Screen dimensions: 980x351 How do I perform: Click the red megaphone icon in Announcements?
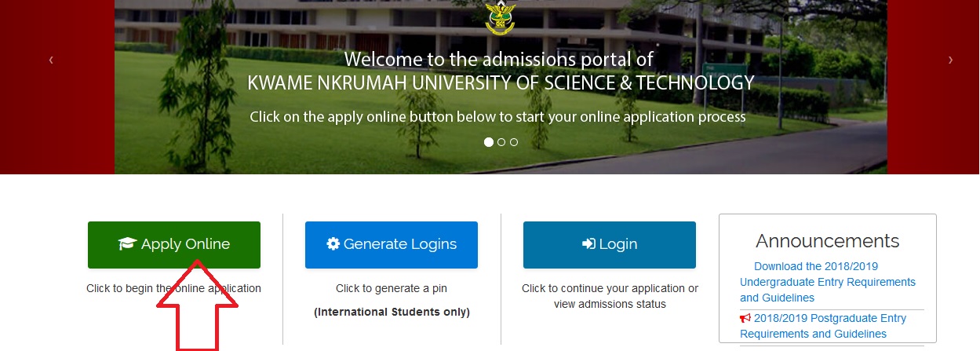pos(745,319)
